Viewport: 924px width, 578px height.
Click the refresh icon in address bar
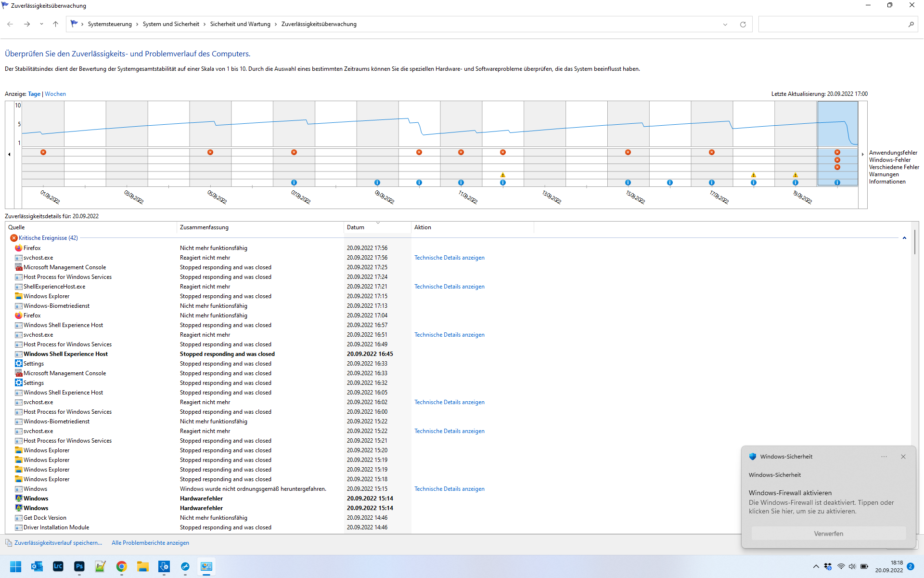(743, 25)
